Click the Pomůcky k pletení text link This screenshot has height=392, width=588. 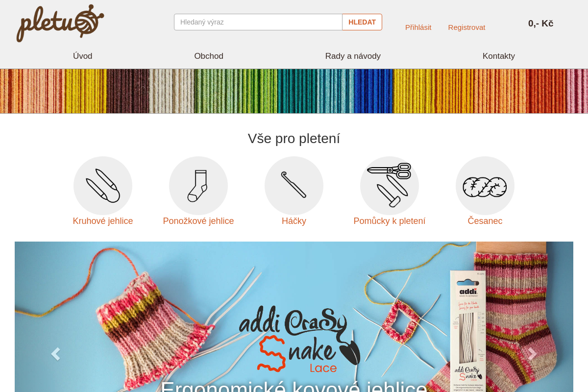390,221
